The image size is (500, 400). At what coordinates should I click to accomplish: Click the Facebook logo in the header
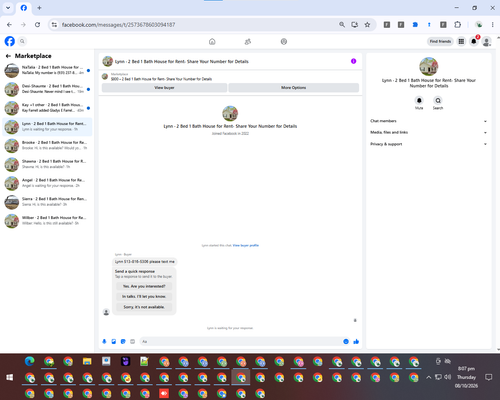point(10,41)
